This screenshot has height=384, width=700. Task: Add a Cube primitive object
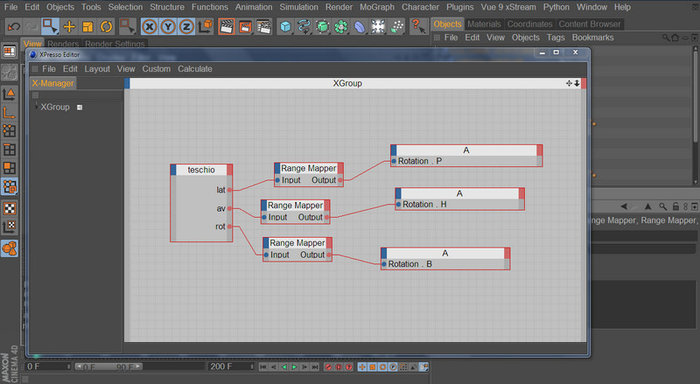(285, 27)
